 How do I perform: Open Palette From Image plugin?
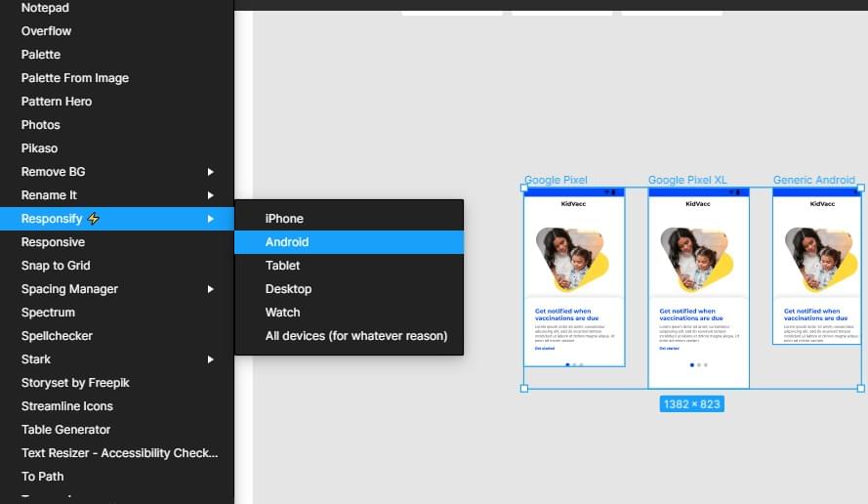coord(74,78)
